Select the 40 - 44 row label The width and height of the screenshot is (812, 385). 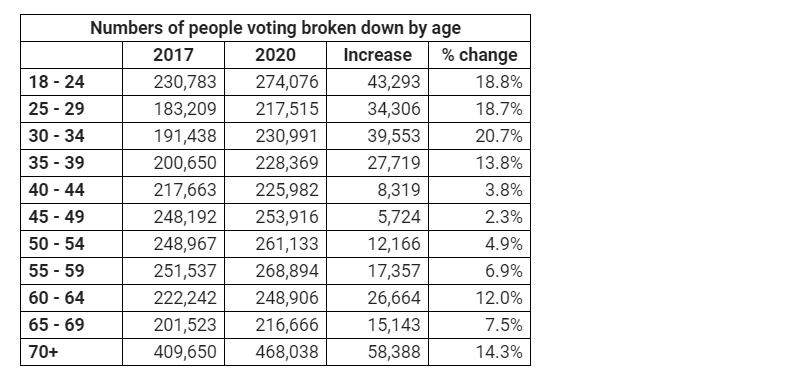tap(56, 190)
